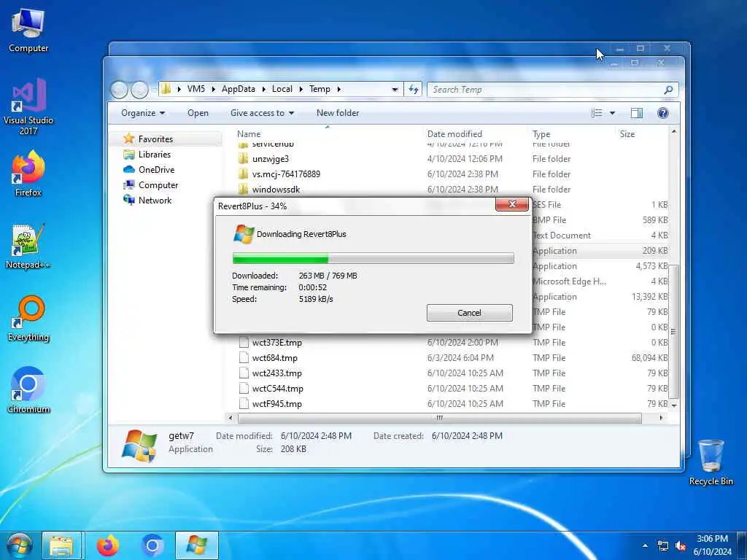This screenshot has width=747, height=560.
Task: Select the wct2433.tmp file
Action: [276, 373]
